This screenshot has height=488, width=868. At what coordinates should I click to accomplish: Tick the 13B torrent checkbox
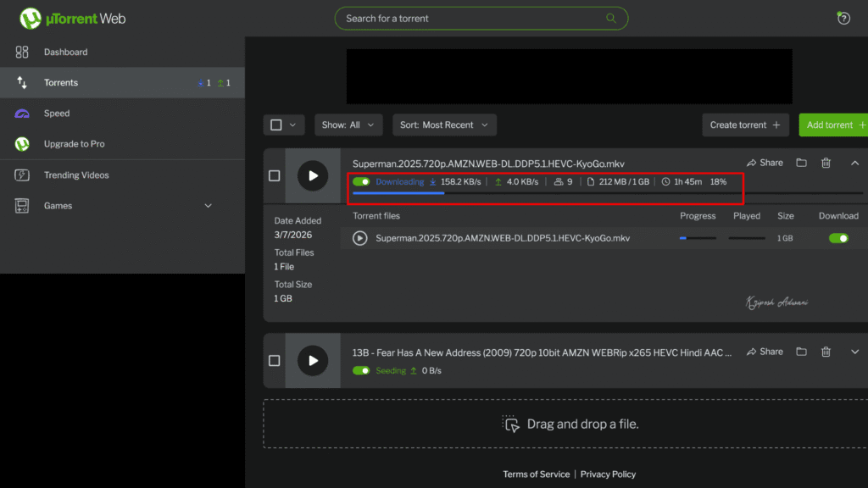click(x=274, y=361)
